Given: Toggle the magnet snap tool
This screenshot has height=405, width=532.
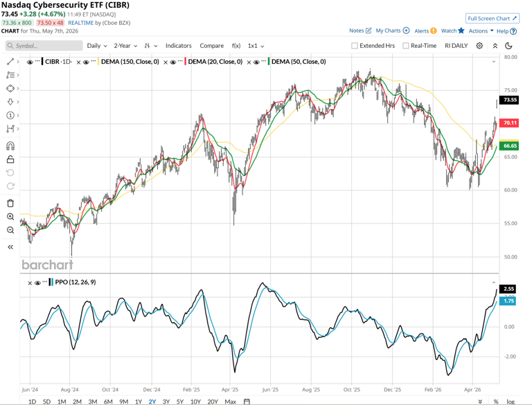Looking at the screenshot, I should click(x=10, y=146).
